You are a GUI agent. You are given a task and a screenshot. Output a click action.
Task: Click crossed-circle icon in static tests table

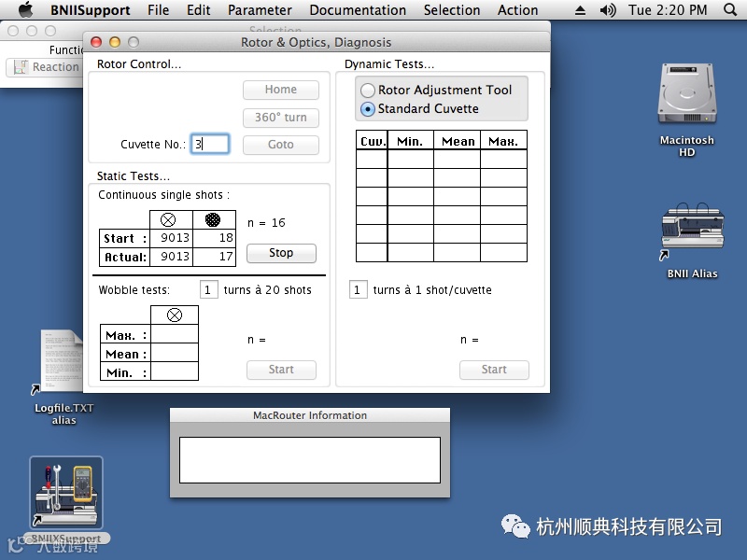(168, 219)
